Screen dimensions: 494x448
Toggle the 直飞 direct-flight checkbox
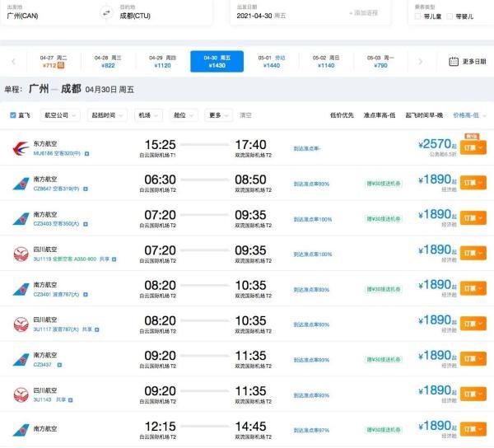(12, 115)
